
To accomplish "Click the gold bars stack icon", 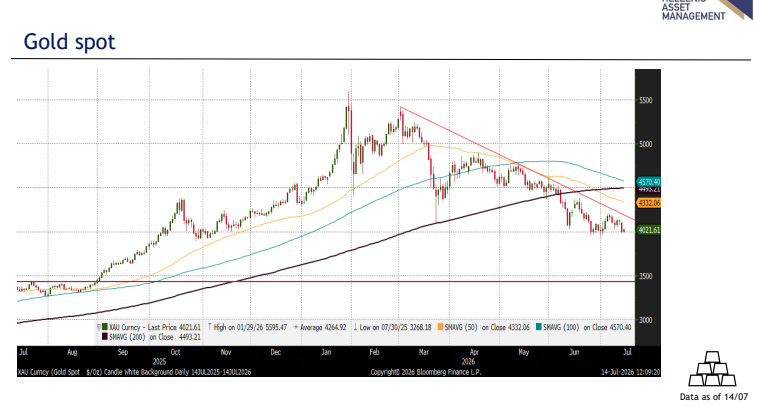I will coord(713,369).
